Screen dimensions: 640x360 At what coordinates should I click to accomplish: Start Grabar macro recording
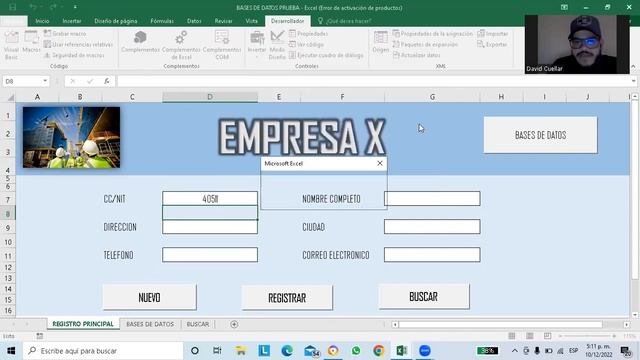pyautogui.click(x=65, y=33)
